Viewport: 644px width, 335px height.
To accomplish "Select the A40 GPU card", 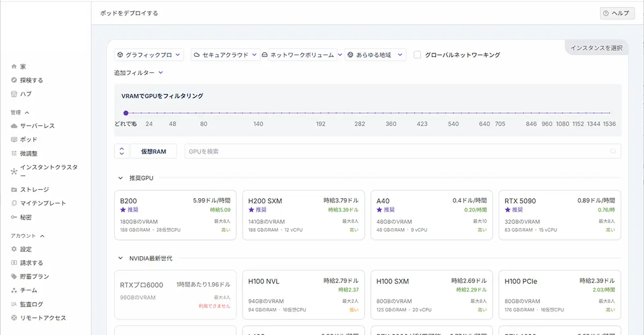I will [x=431, y=215].
